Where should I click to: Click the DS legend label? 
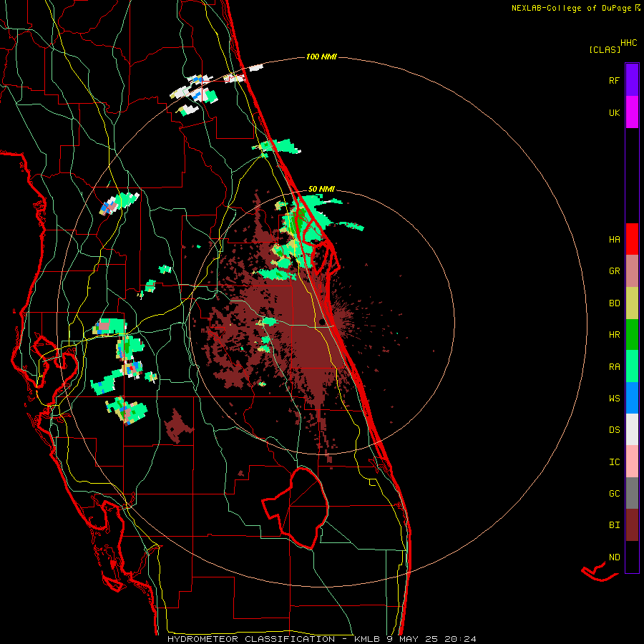(x=614, y=429)
